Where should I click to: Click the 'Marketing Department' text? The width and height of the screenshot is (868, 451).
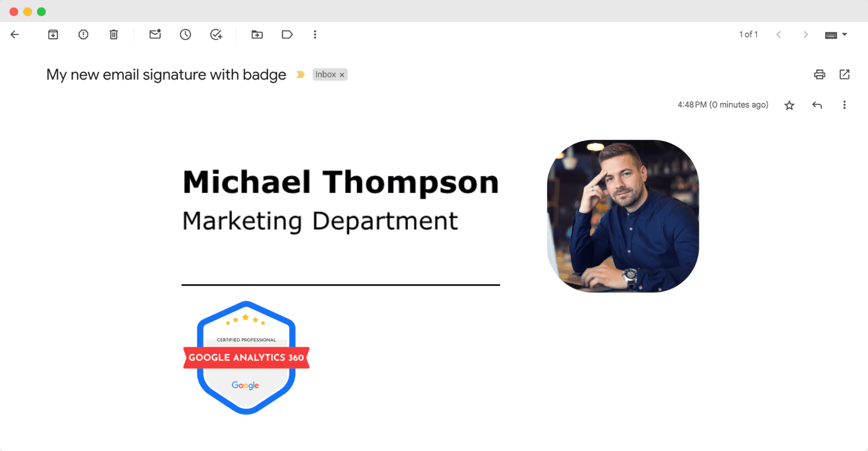pos(320,221)
